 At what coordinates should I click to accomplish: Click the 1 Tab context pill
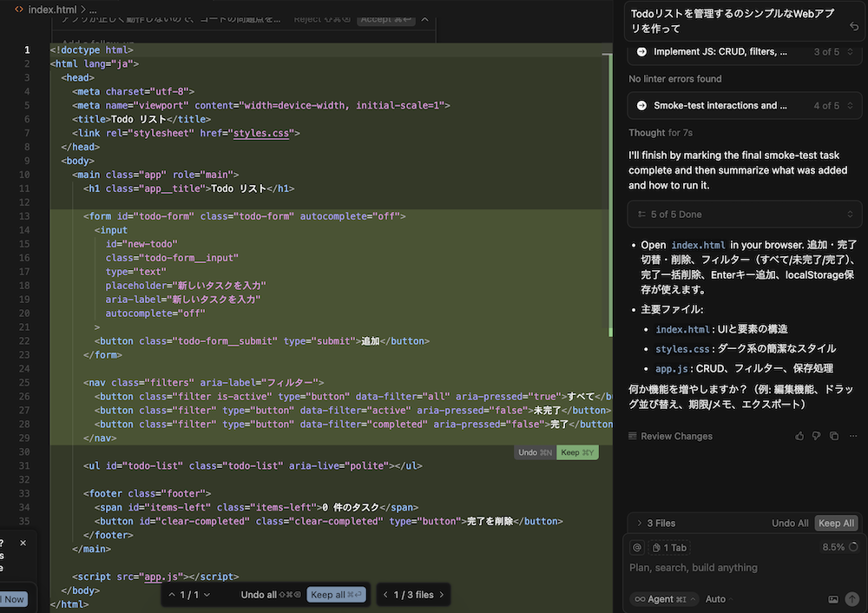click(x=669, y=547)
